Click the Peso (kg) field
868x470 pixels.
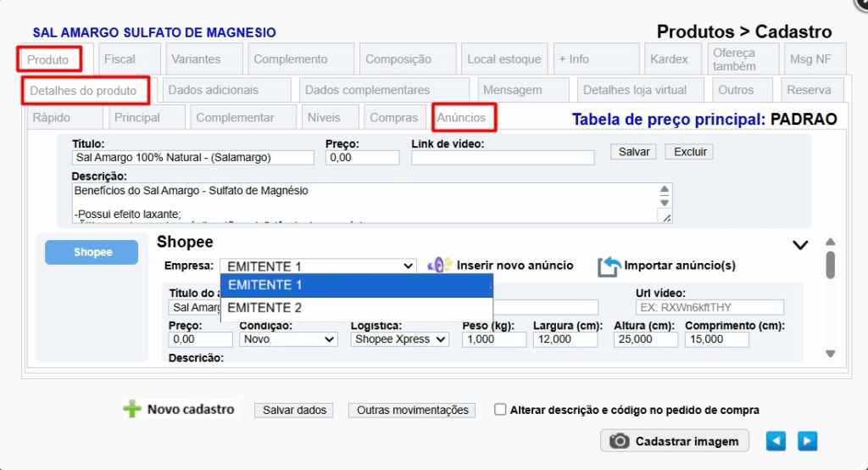494,339
